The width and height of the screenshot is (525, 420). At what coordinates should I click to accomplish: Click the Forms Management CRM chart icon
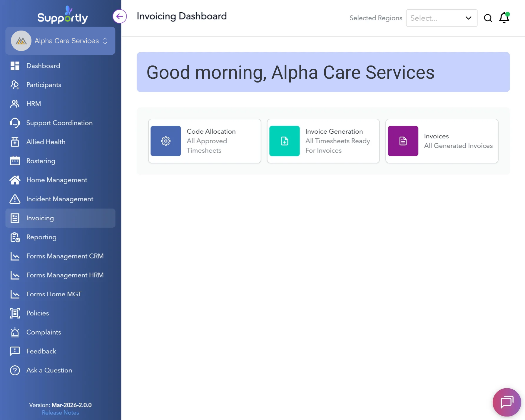click(x=15, y=256)
